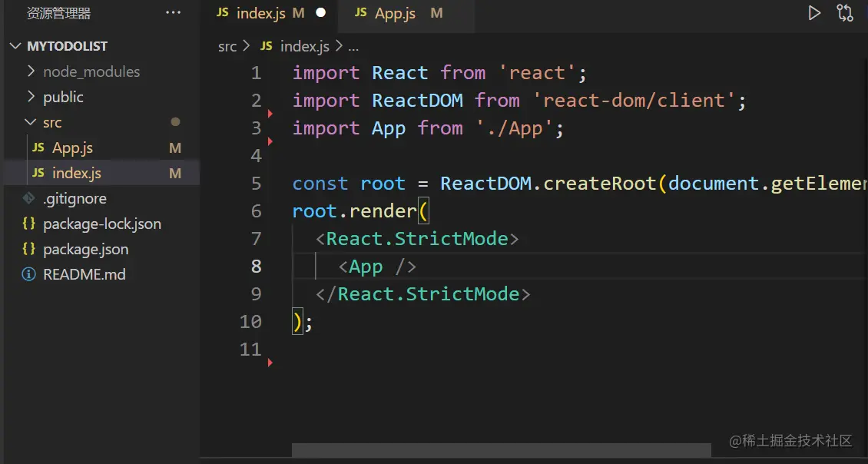Click the M status next to index.js in sidebar
This screenshot has width=868, height=464.
[x=175, y=174]
